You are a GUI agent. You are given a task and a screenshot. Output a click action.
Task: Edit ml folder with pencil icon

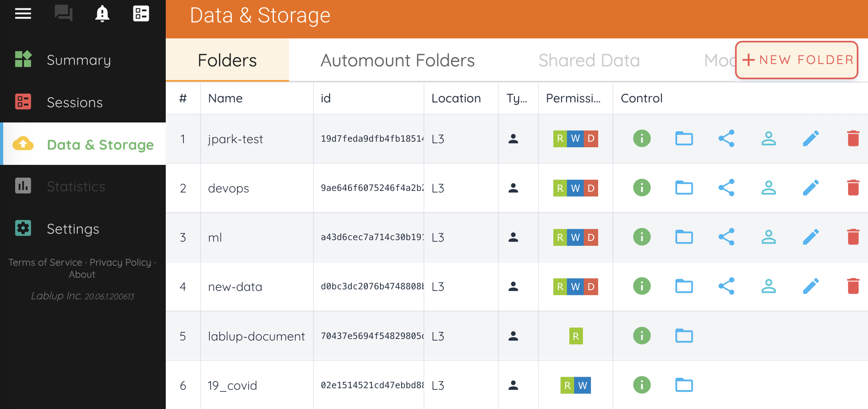pyautogui.click(x=811, y=237)
